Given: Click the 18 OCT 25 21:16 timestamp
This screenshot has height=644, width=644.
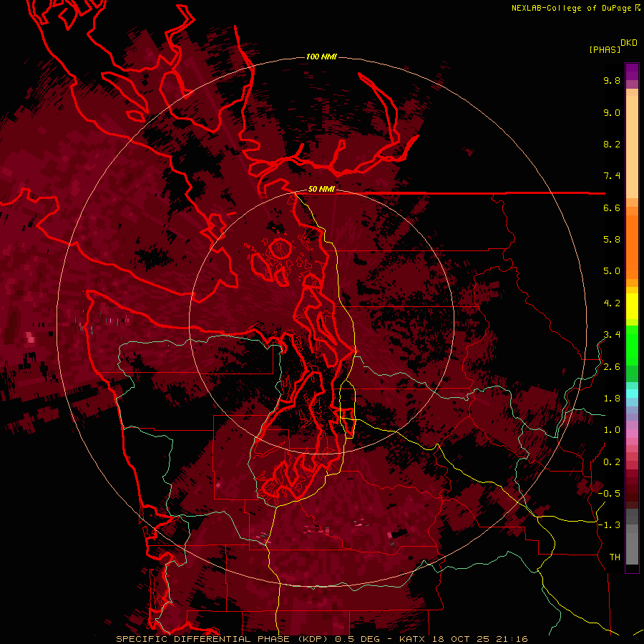Looking at the screenshot, I should pyautogui.click(x=479, y=639).
